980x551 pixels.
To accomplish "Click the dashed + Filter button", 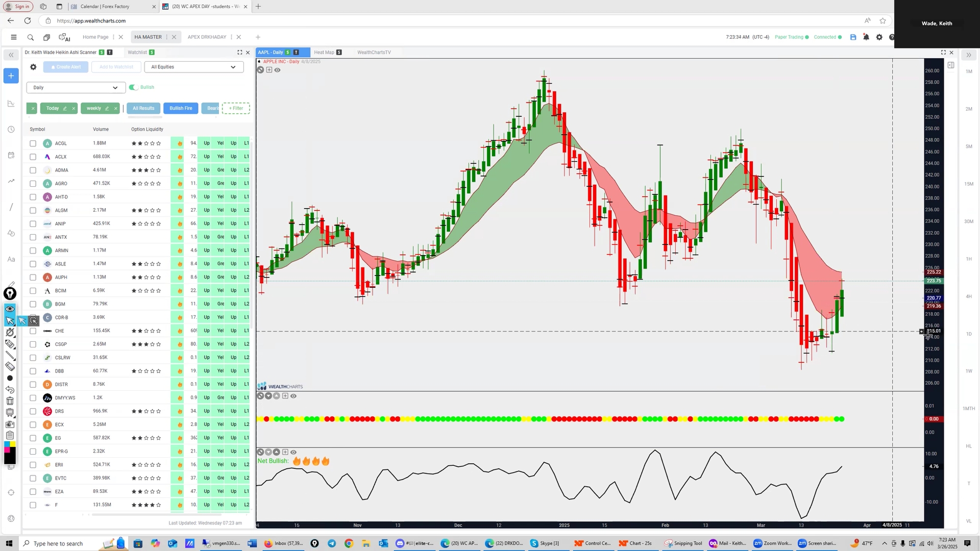I will point(236,108).
